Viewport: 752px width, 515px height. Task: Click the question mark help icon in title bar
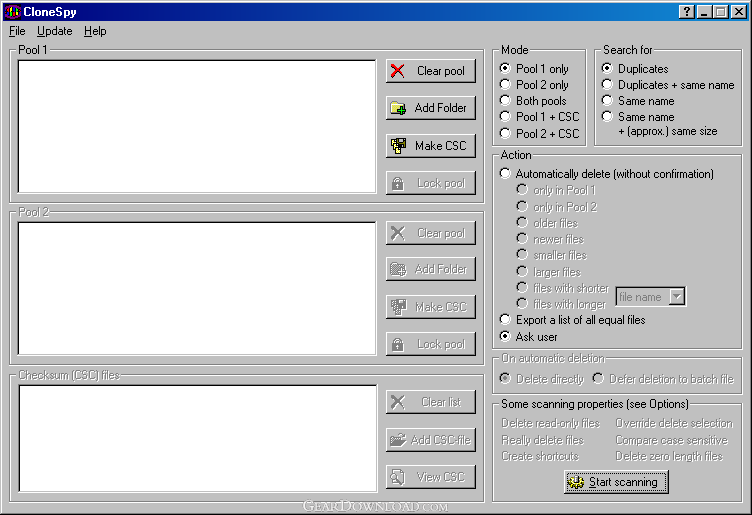click(x=687, y=12)
